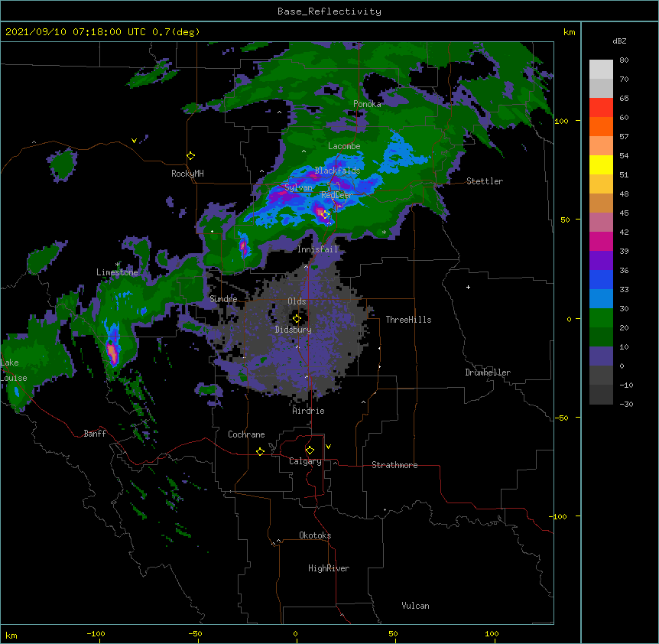Click the yellow V marker east of Calgary

point(328,447)
